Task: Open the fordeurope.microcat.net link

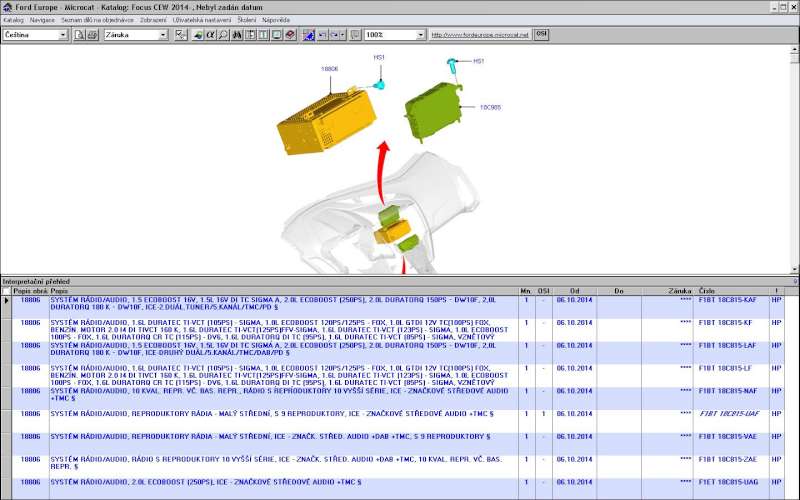Action: (480, 35)
